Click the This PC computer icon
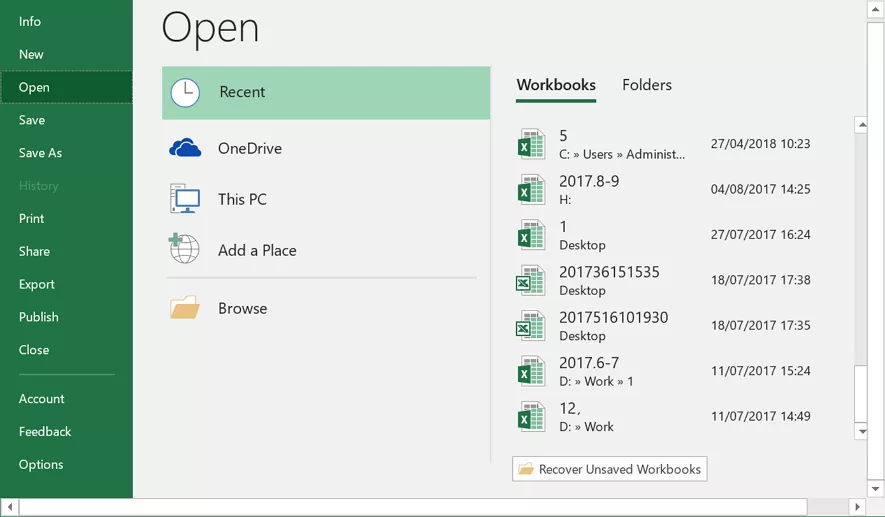The height and width of the screenshot is (517, 885). 185,199
